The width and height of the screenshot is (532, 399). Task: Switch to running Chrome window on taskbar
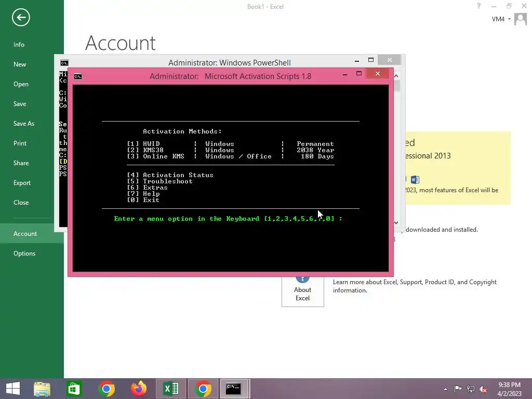pyautogui.click(x=203, y=389)
